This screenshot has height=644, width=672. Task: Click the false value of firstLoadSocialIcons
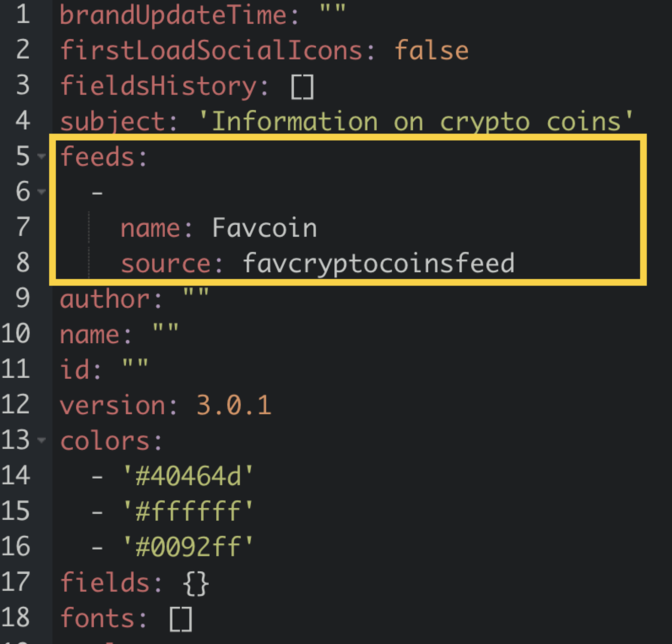pyautogui.click(x=431, y=50)
